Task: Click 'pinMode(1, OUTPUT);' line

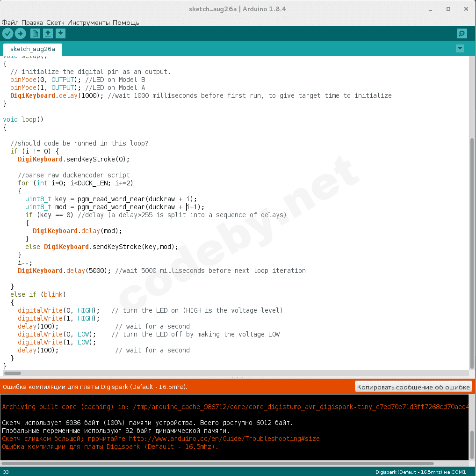Action: [x=45, y=88]
